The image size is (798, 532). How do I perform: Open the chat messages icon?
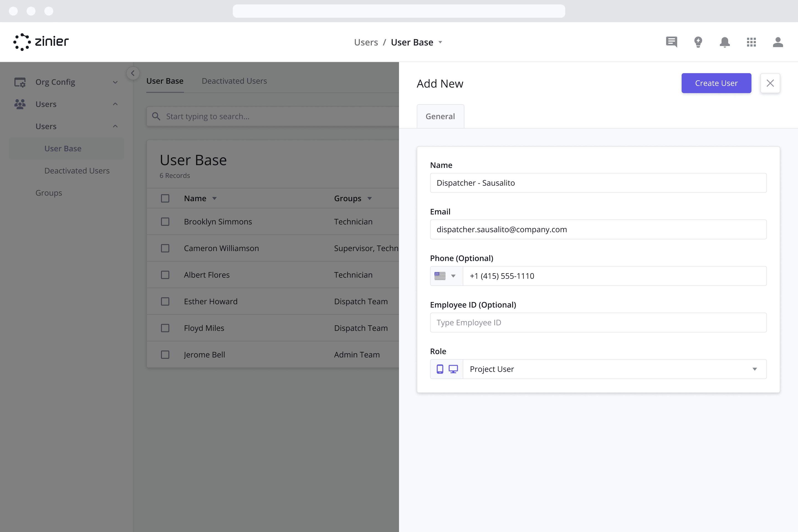tap(671, 42)
